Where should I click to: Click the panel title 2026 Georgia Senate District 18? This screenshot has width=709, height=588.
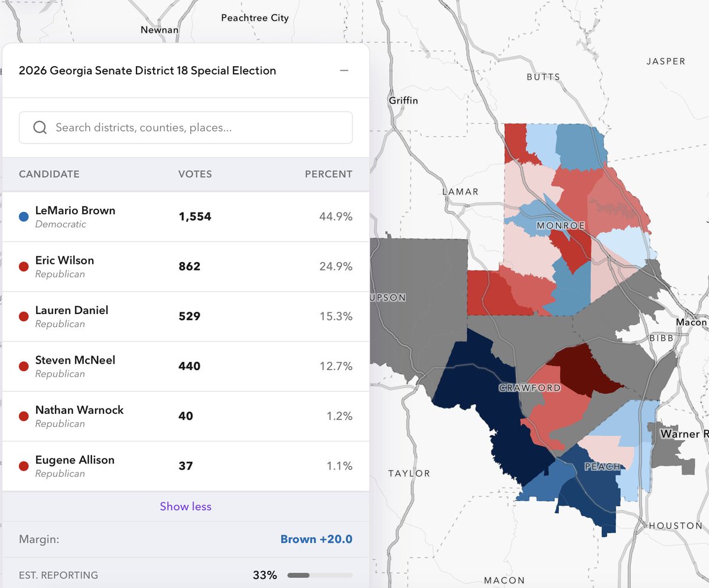coord(147,71)
